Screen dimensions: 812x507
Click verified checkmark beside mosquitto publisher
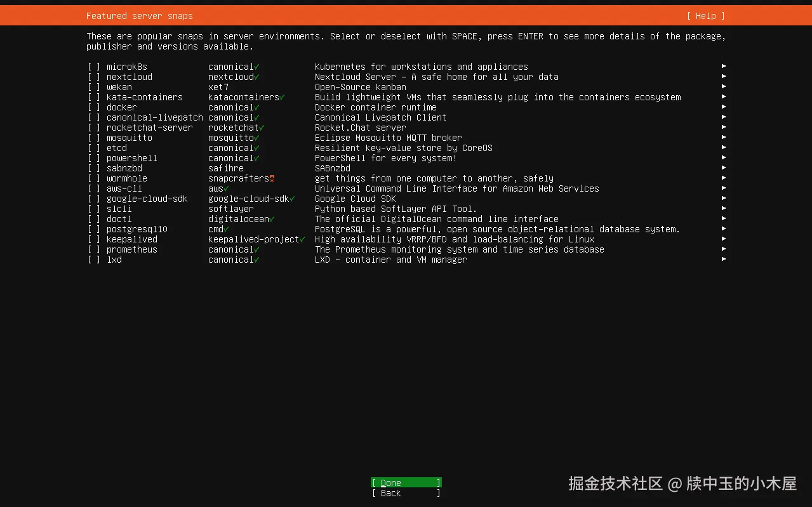(x=256, y=138)
